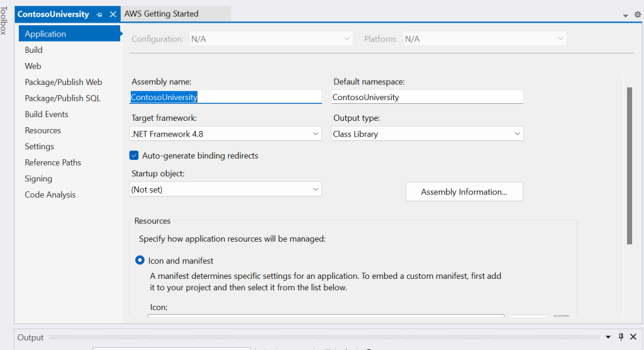Viewport: 644px width, 350px height.
Task: Open the Build Events page
Action: click(x=47, y=114)
